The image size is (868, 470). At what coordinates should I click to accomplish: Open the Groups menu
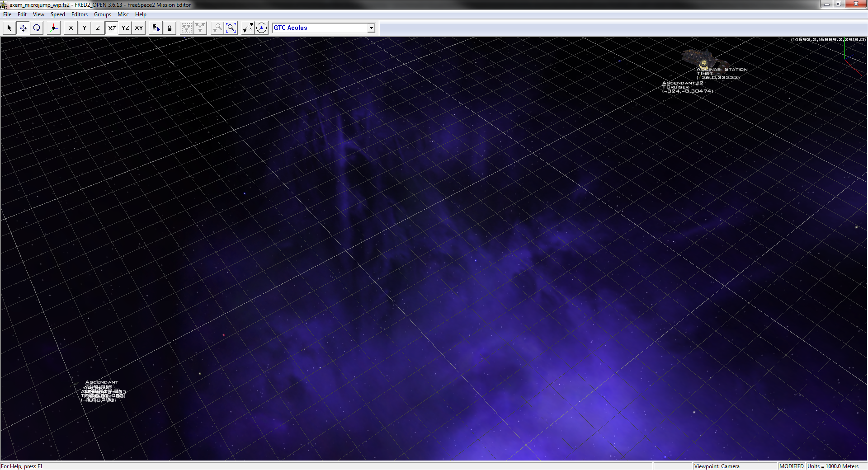(x=103, y=14)
